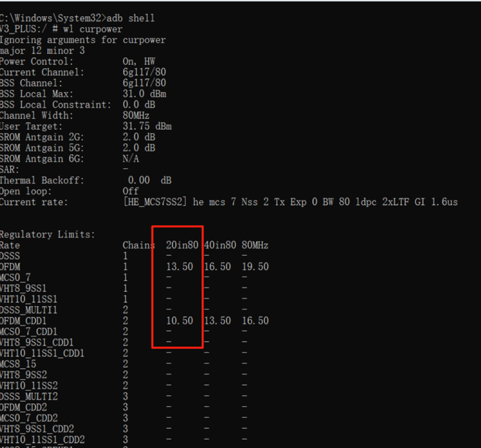Click the 'SROM Antgain 6G' N/A value
This screenshot has height=448, width=481.
pos(131,159)
